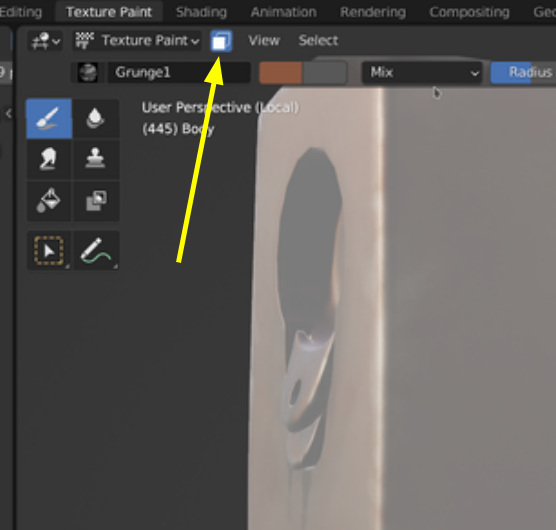This screenshot has width=556, height=530.
Task: Select the Mask tool
Action: (96, 201)
